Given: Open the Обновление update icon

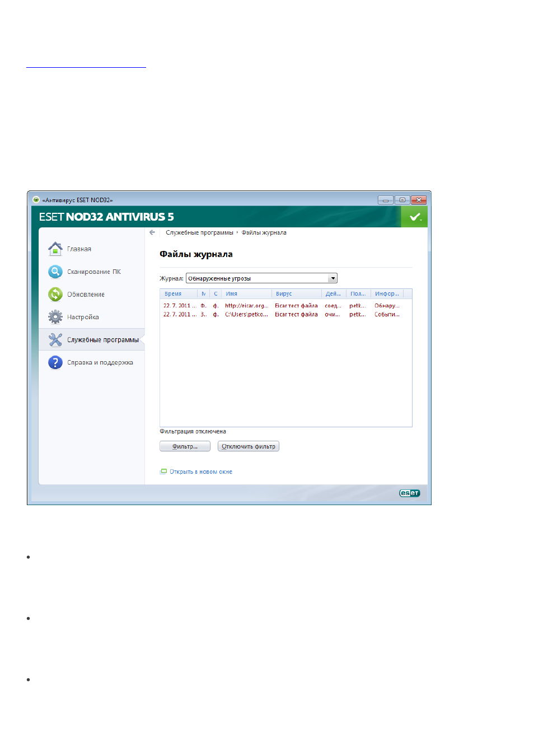Looking at the screenshot, I should (55, 294).
